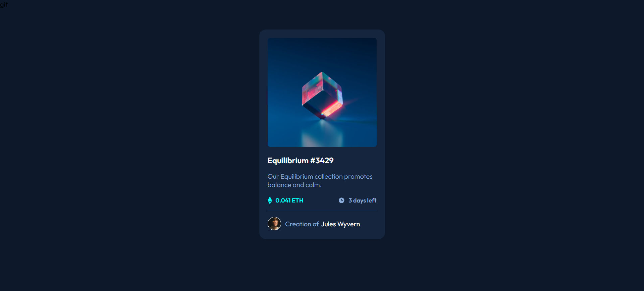Click the cube's reflection in the artwork
This screenshot has height=291, width=644.
click(x=322, y=134)
